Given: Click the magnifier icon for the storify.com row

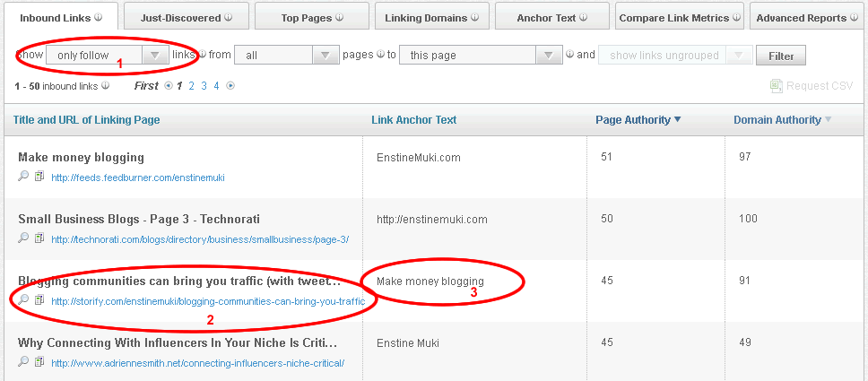Looking at the screenshot, I should [x=23, y=300].
